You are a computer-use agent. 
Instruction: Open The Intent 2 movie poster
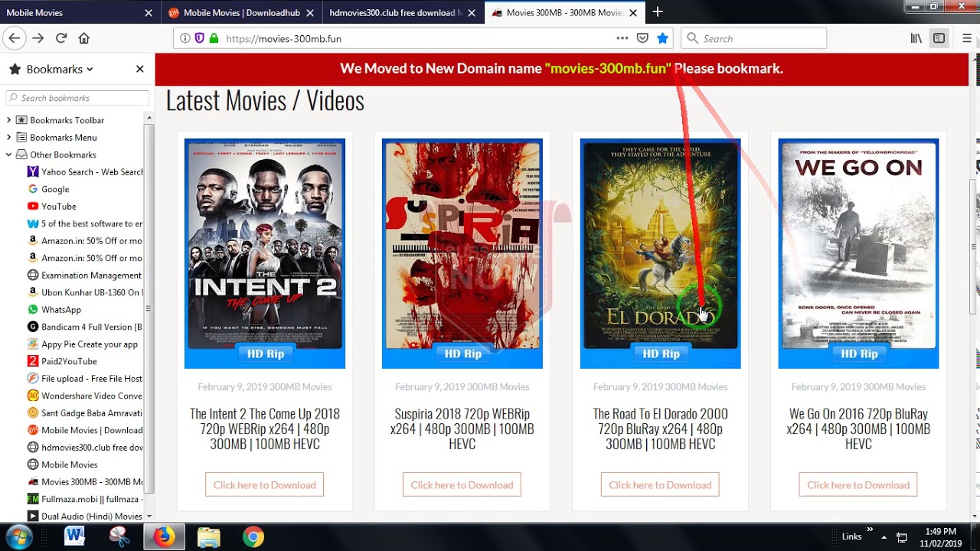(265, 253)
